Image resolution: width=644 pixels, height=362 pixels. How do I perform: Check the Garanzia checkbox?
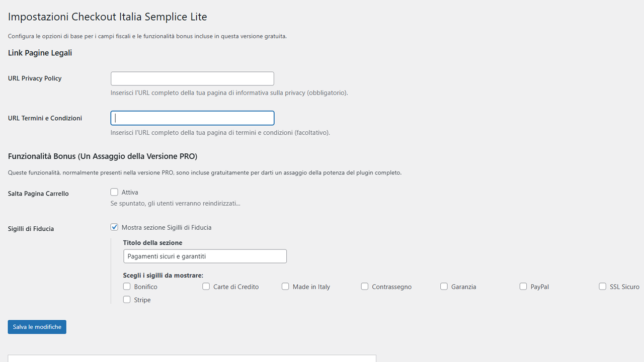pos(444,286)
